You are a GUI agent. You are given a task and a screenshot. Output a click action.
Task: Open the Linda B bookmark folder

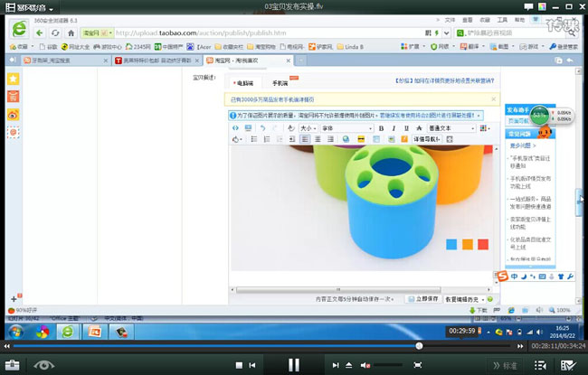click(x=350, y=47)
